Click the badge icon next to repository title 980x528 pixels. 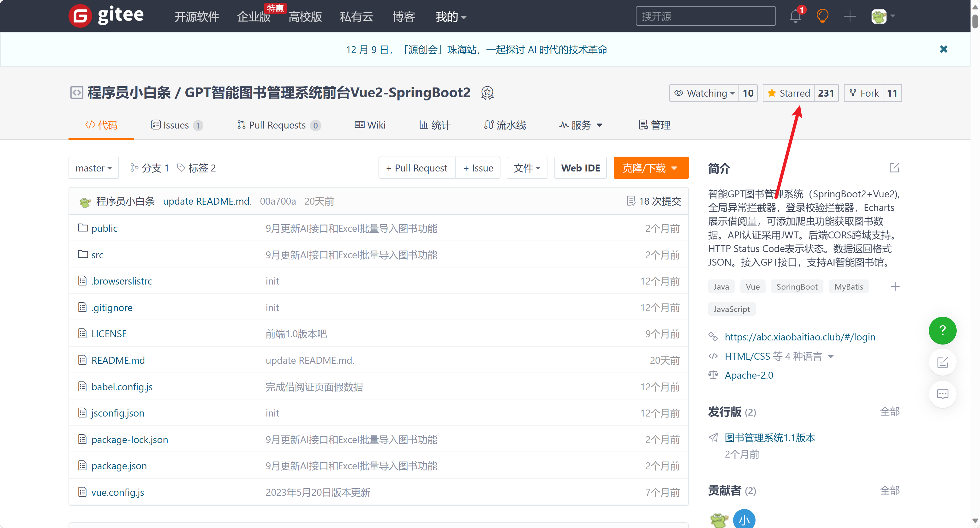(487, 93)
